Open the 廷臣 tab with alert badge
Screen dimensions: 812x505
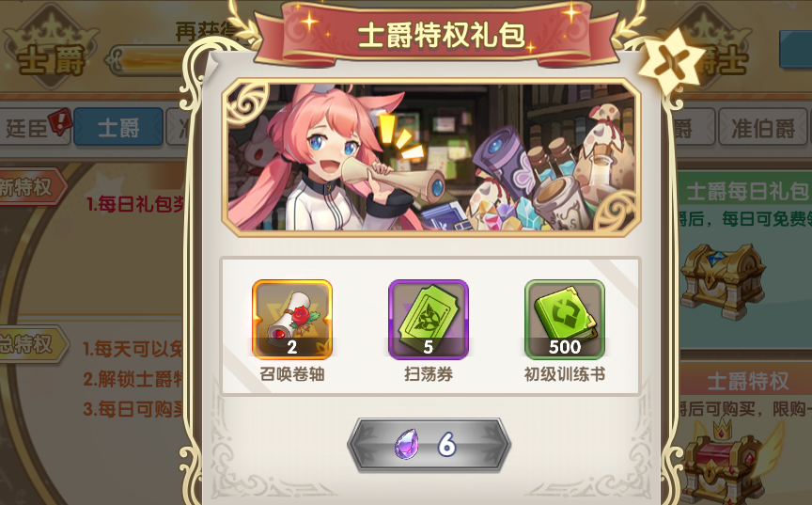click(x=34, y=127)
